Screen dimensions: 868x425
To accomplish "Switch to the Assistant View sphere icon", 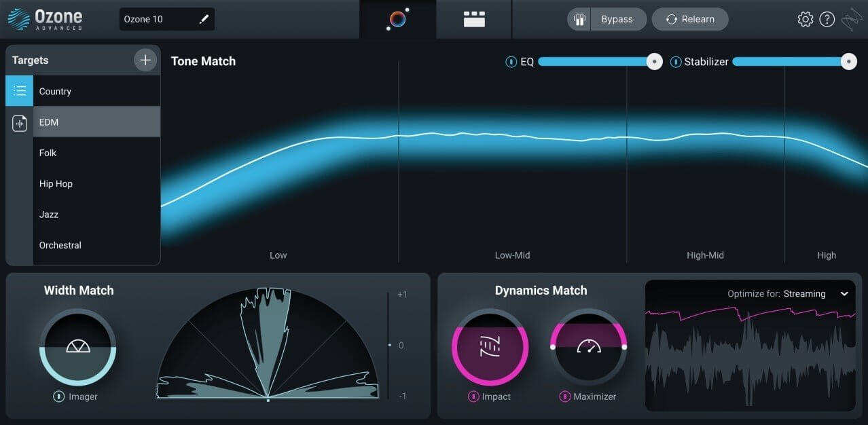I will pyautogui.click(x=398, y=19).
